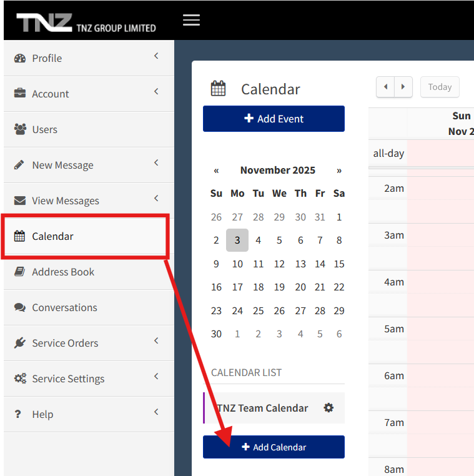Expand the Service Orders chevron

click(156, 340)
